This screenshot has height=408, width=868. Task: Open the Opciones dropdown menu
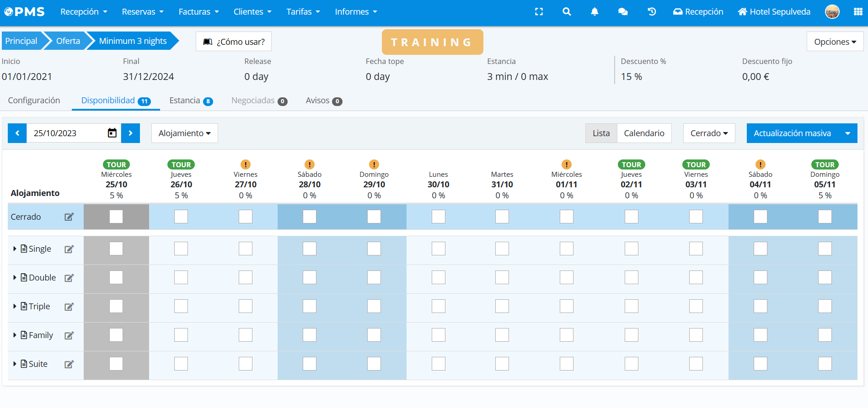(x=835, y=42)
